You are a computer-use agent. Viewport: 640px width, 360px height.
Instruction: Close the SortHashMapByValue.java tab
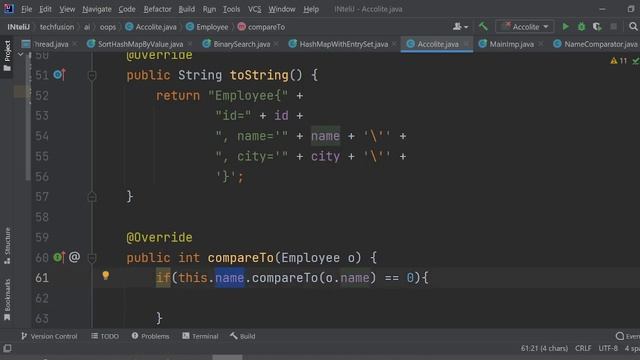[x=190, y=44]
